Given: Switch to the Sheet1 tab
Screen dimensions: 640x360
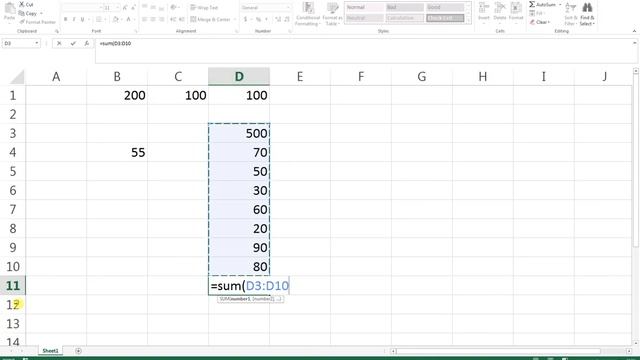Looking at the screenshot, I should click(50, 351).
